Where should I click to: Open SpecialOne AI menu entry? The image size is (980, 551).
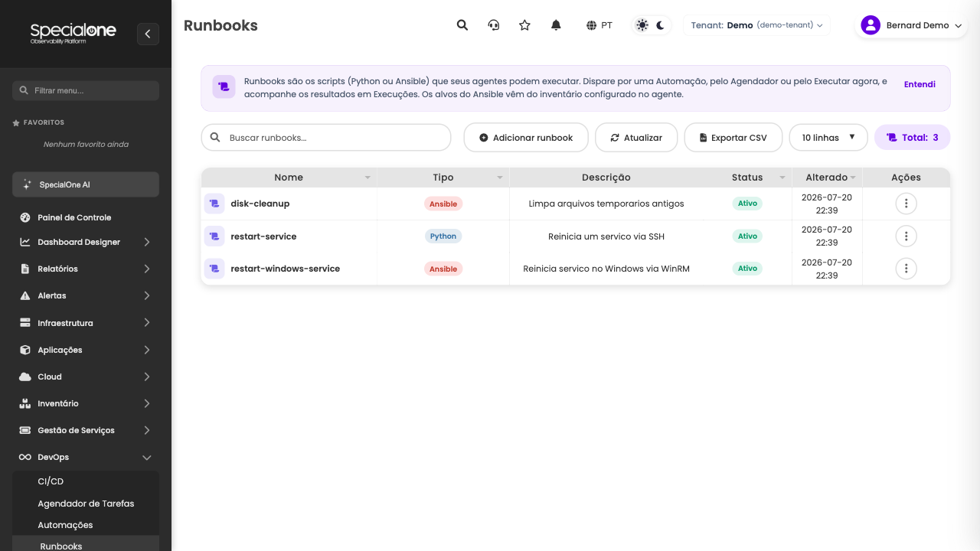click(86, 184)
